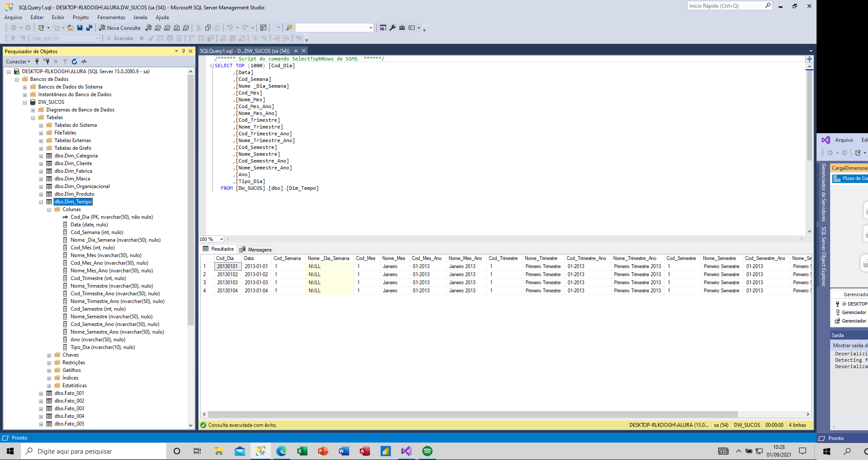Click the Executar button
The image size is (868, 460).
pyautogui.click(x=120, y=38)
